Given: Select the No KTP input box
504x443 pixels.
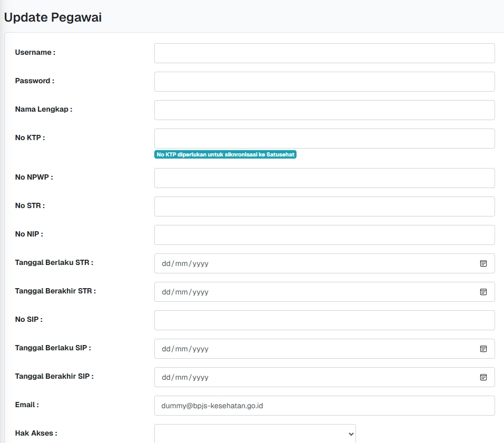Looking at the screenshot, I should pyautogui.click(x=324, y=139).
